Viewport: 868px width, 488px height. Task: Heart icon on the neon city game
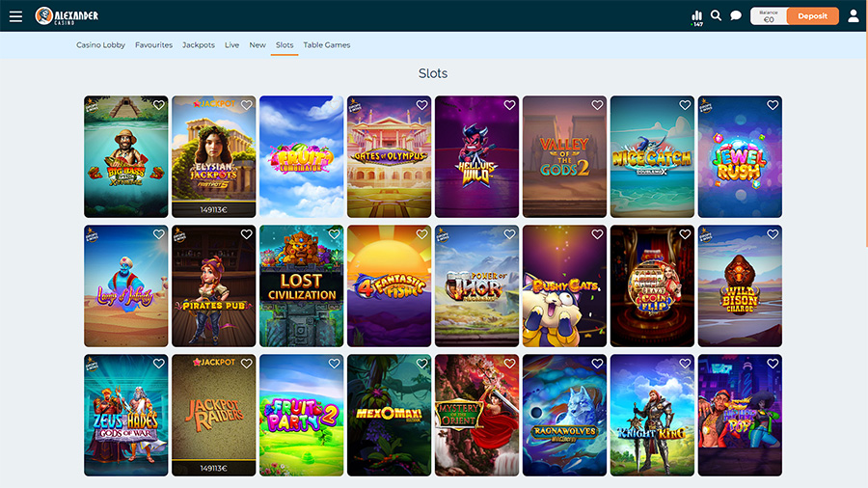[x=773, y=364]
